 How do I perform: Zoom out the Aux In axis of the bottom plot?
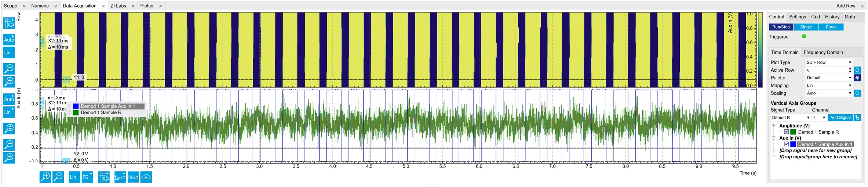9,144
